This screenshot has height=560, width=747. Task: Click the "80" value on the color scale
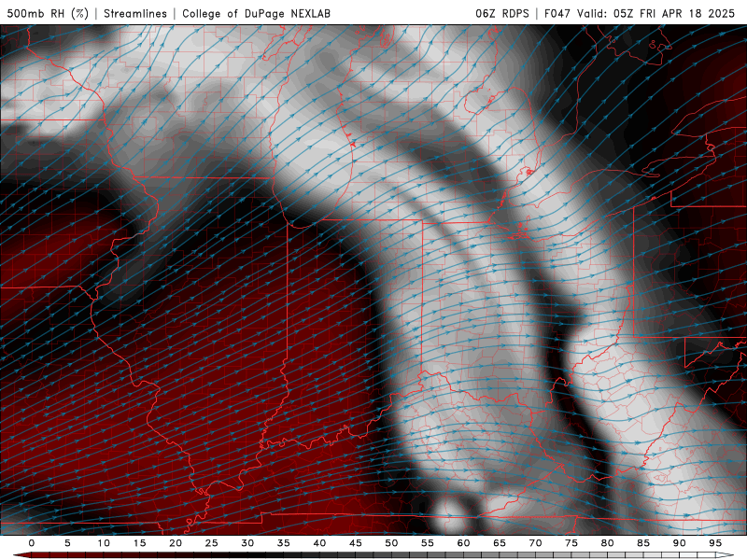[608, 543]
